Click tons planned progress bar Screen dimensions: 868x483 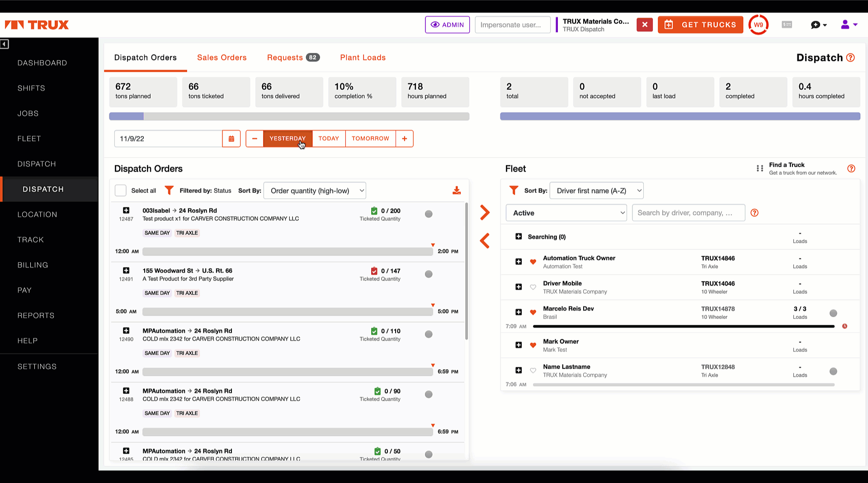(x=289, y=117)
